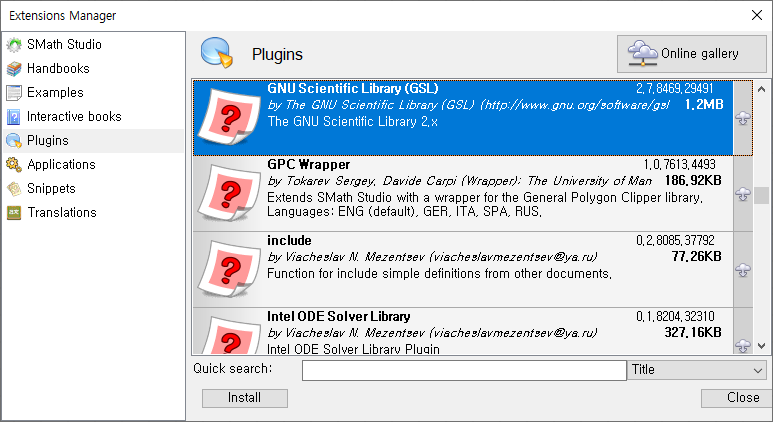Click the Handbooks books icon
773x422 pixels.
coord(14,69)
